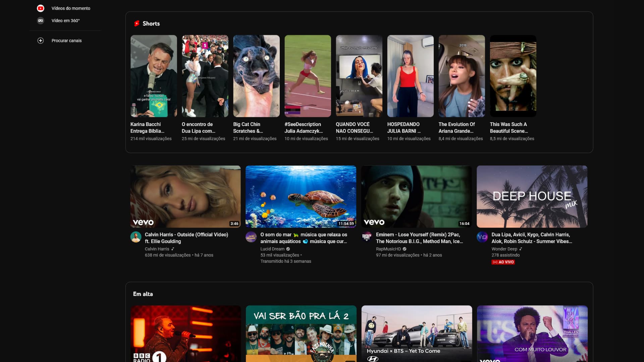Viewport: 644px width, 362px height.
Task: Click the Vevo icon on Eminem video
Action: coord(374,222)
